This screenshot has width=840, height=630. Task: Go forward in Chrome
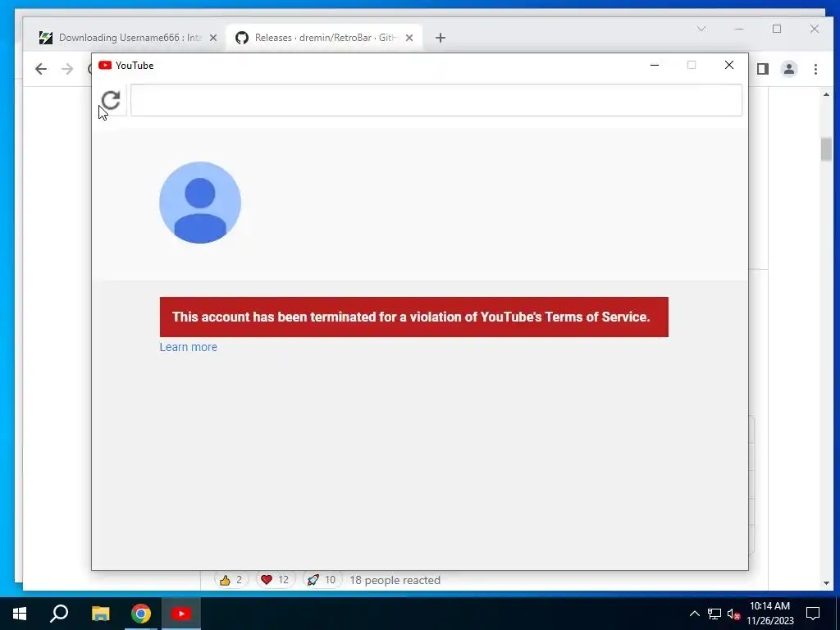click(x=67, y=69)
